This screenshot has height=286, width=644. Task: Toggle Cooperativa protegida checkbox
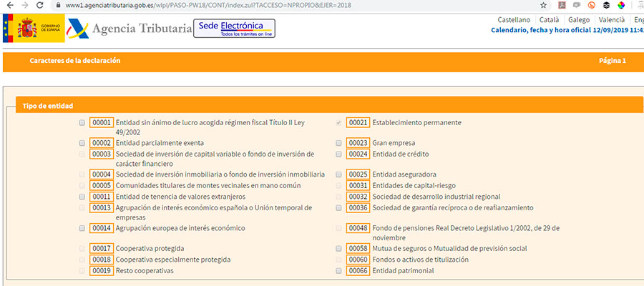click(x=82, y=249)
